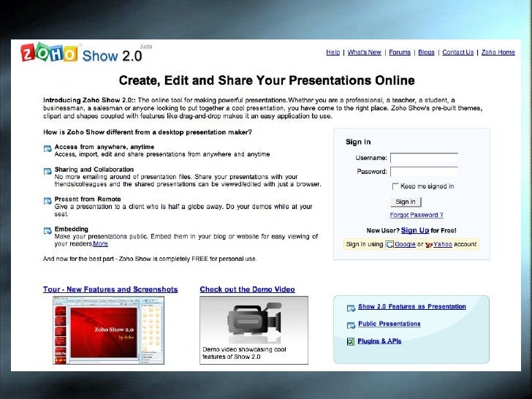Open What's New in top navigation
Screen dimensions: 532x399
pyautogui.click(x=365, y=53)
